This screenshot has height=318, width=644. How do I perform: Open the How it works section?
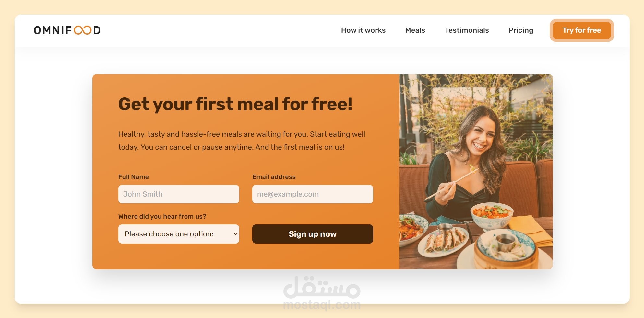(x=363, y=30)
